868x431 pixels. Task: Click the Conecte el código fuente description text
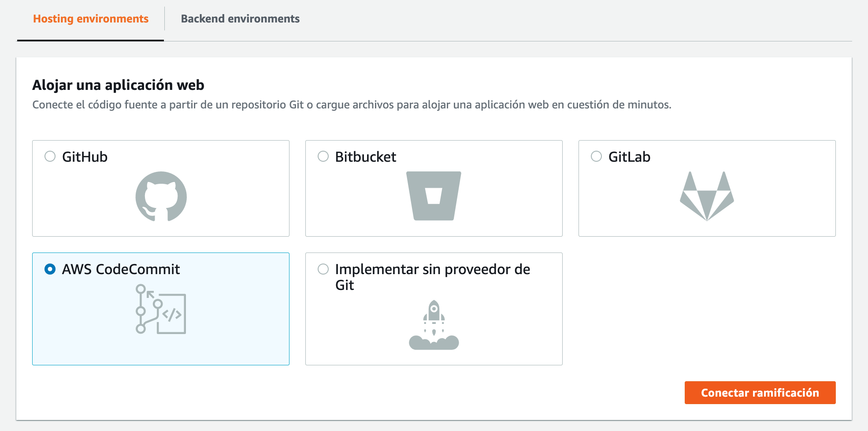click(352, 105)
